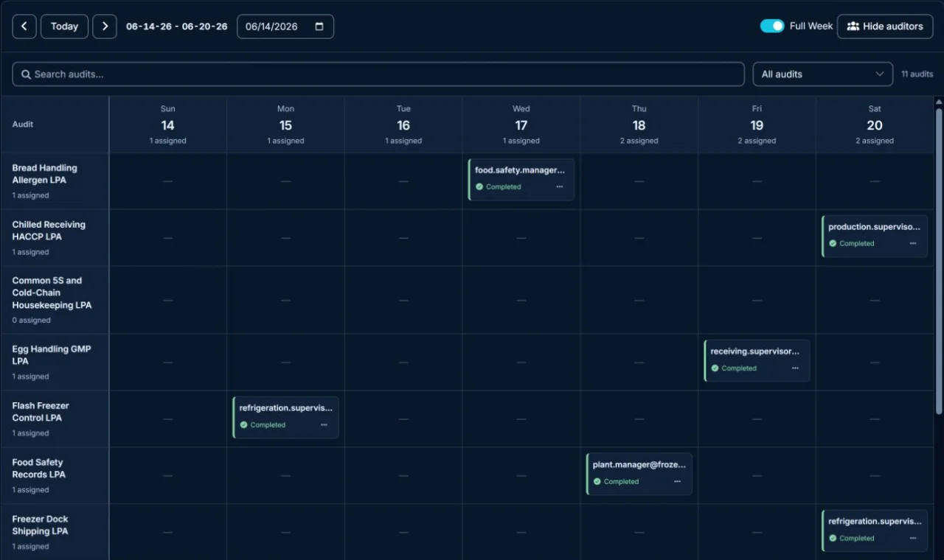Click the Bread Handling Allergen LPA row label
This screenshot has height=560, width=944.
pyautogui.click(x=45, y=174)
